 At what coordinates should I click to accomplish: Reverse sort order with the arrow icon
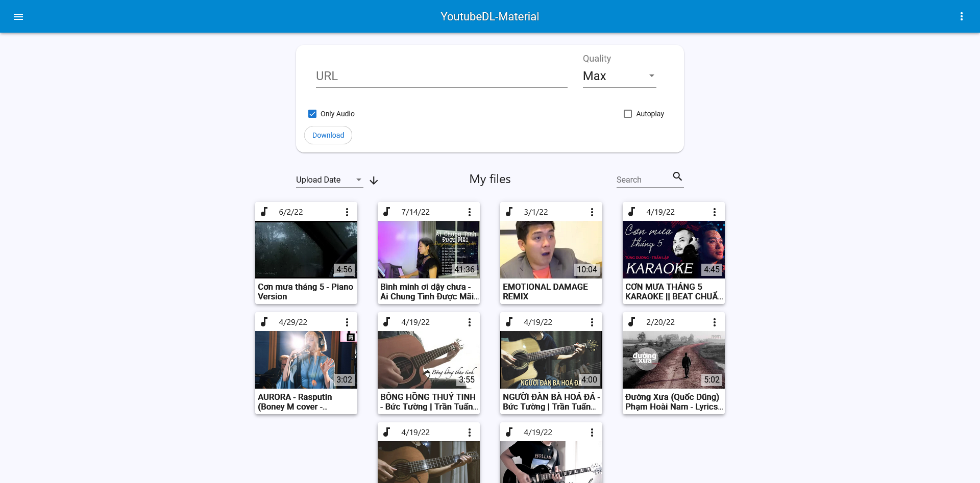[x=374, y=181]
